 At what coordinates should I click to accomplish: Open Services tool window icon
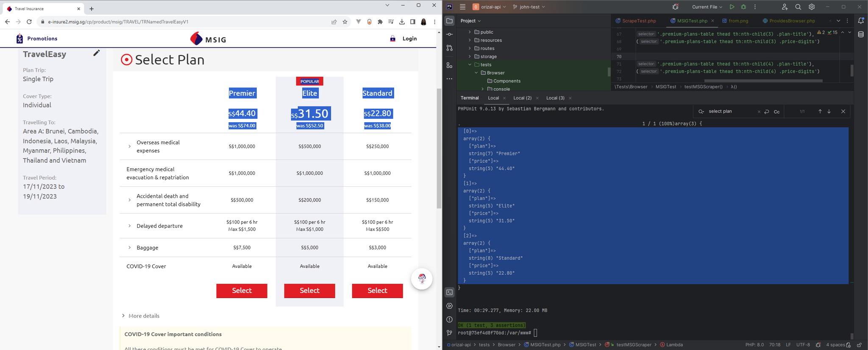coord(450,306)
